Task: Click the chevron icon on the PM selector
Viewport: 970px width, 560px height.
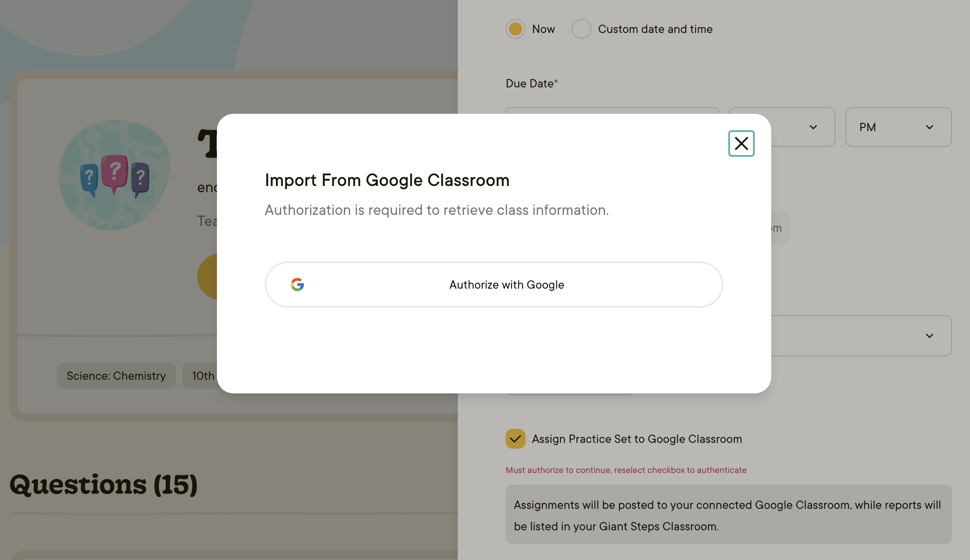Action: click(929, 127)
